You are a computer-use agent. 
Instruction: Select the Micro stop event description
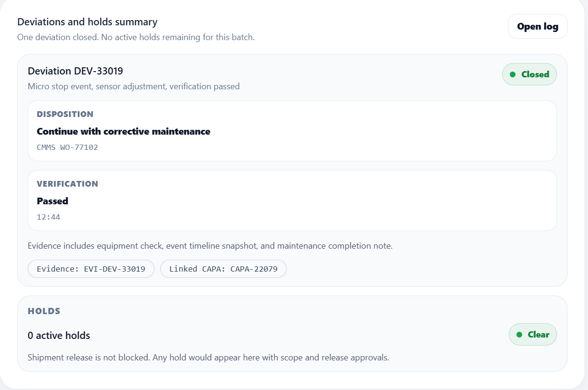click(134, 86)
